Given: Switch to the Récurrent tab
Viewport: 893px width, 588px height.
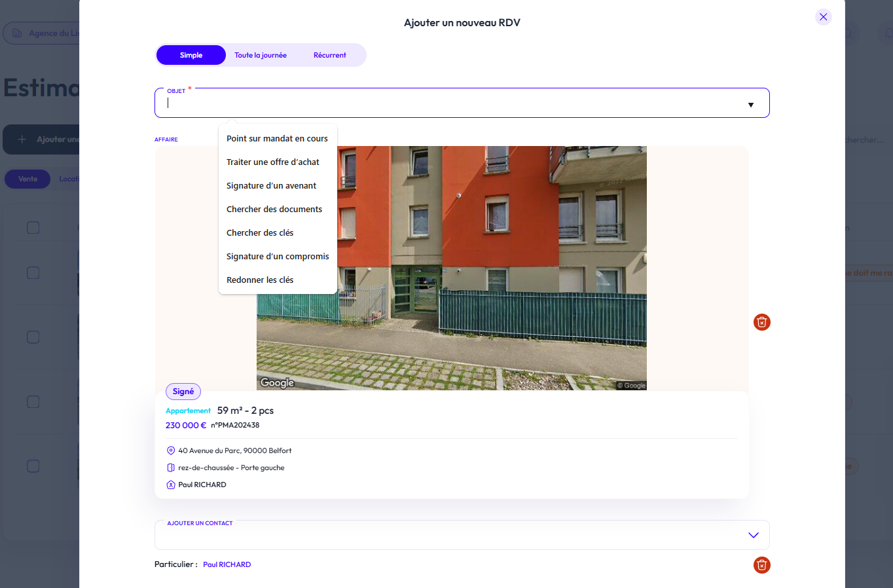Looking at the screenshot, I should click(x=329, y=55).
